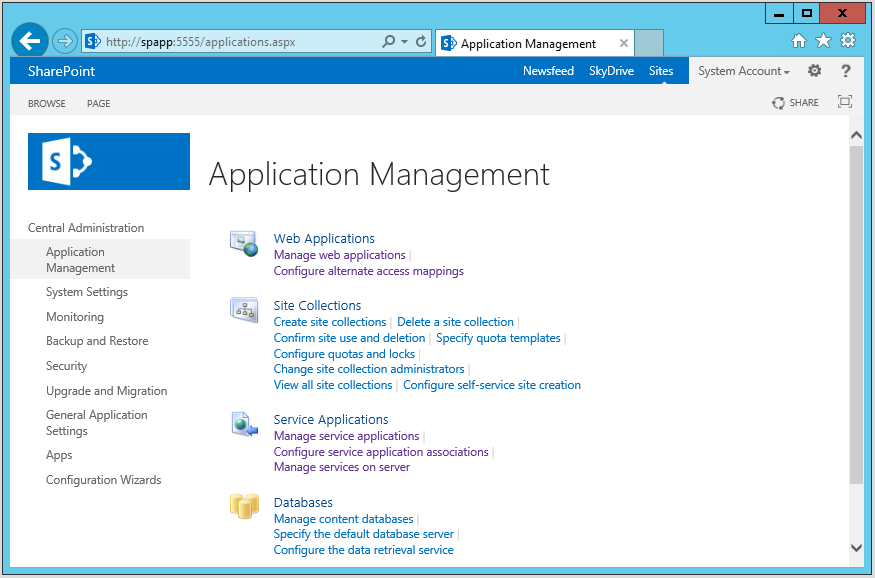The width and height of the screenshot is (875, 578).
Task: Open Security in left navigation
Action: coord(66,365)
